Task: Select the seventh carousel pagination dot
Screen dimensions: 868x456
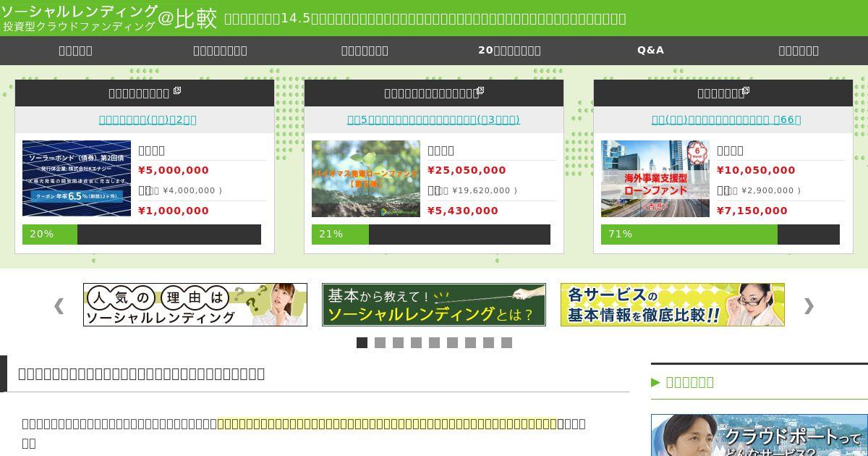Action: tap(470, 342)
